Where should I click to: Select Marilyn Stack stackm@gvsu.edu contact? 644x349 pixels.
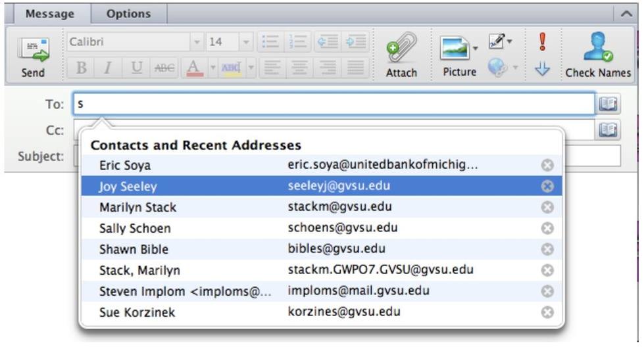coord(137,207)
